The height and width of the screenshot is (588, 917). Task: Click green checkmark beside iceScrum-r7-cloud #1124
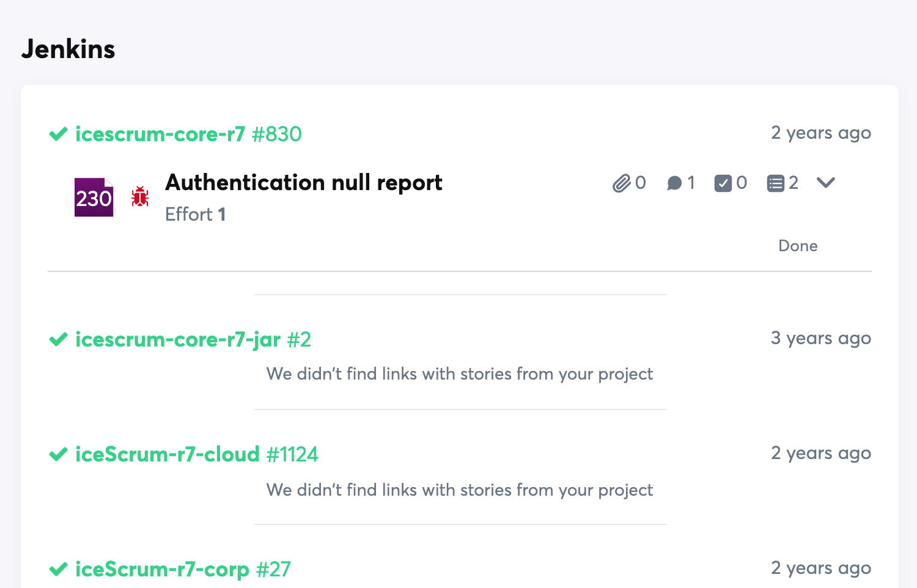58,454
